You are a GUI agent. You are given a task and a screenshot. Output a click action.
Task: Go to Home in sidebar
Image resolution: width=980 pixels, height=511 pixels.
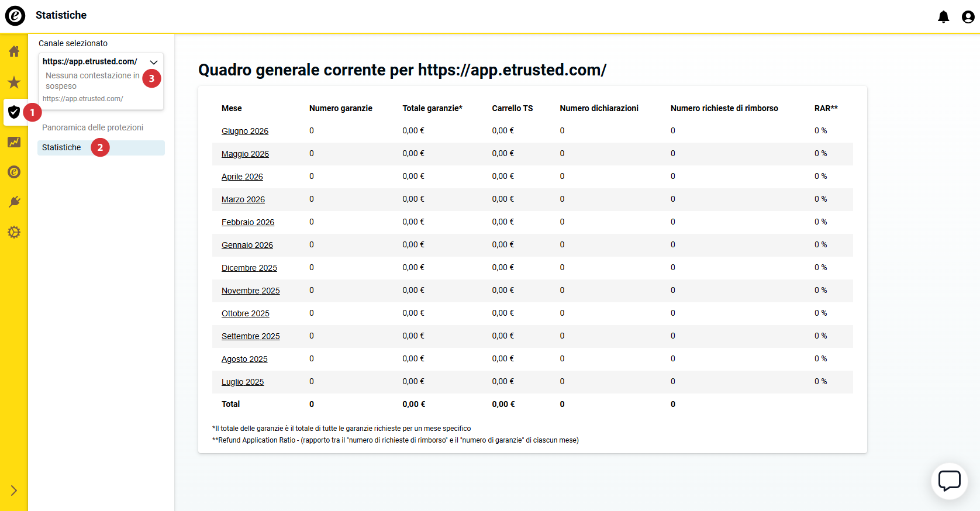pyautogui.click(x=14, y=51)
